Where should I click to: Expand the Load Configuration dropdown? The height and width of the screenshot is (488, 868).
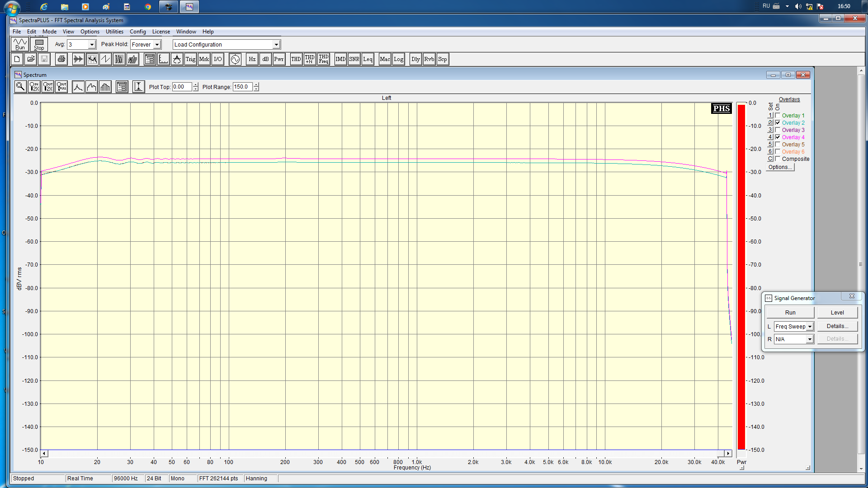[x=276, y=45]
